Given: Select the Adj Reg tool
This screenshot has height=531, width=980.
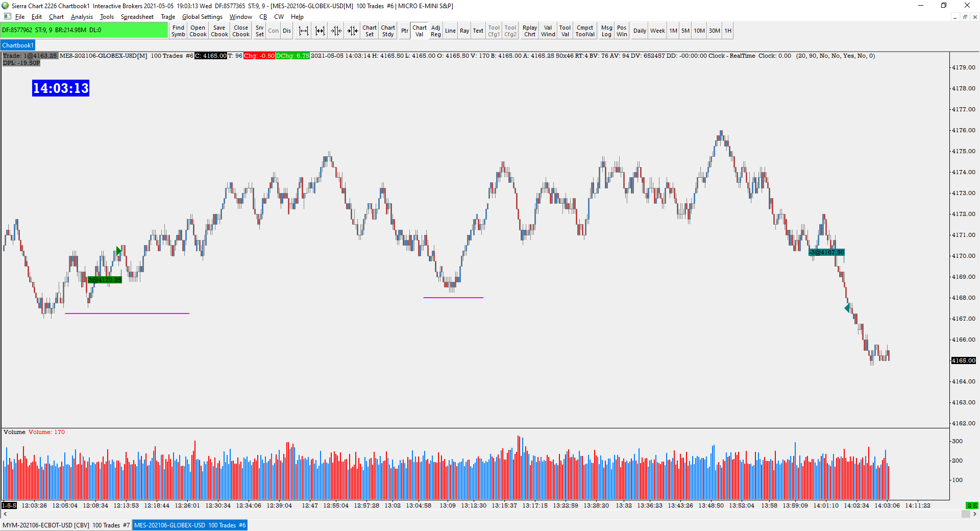Looking at the screenshot, I should tap(436, 31).
